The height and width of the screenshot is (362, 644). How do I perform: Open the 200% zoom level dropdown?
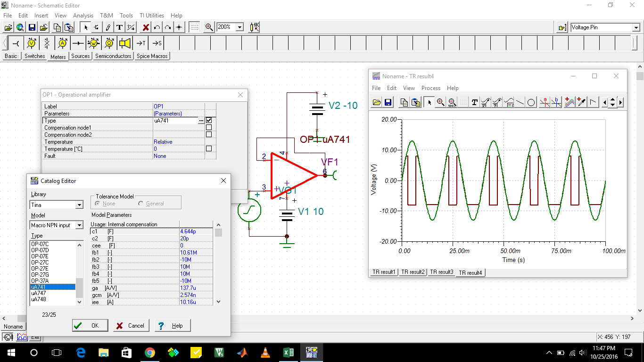(x=240, y=27)
